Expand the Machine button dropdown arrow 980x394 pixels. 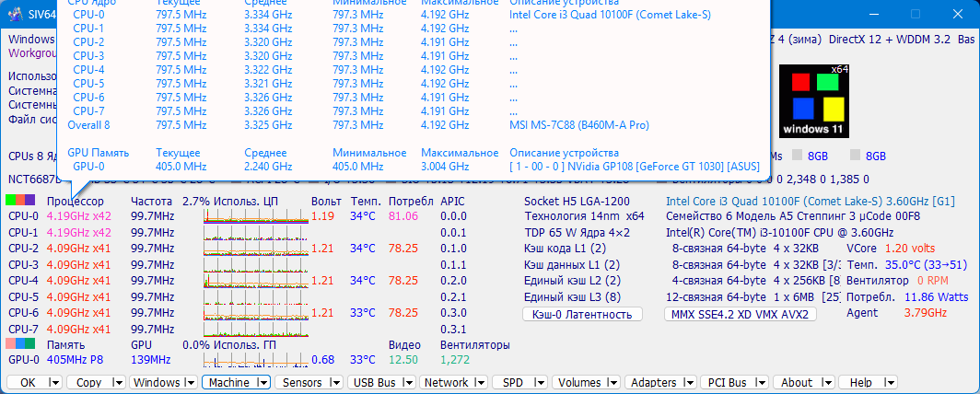(x=262, y=382)
